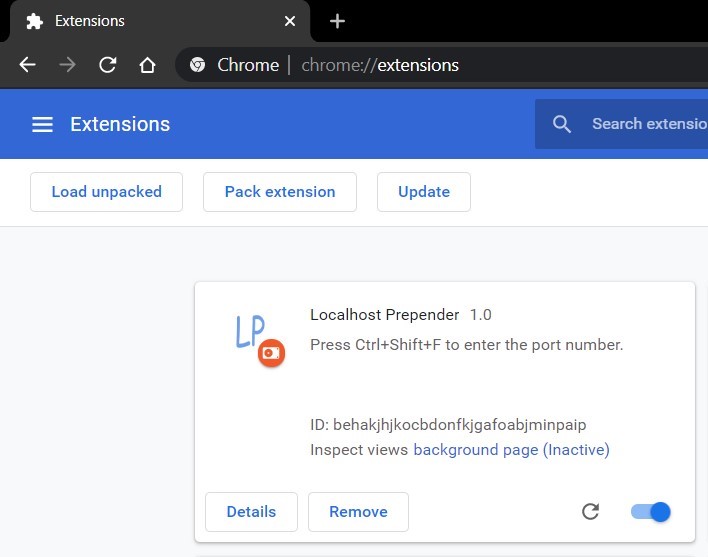
Task: Go to the home page icon
Action: tap(147, 65)
